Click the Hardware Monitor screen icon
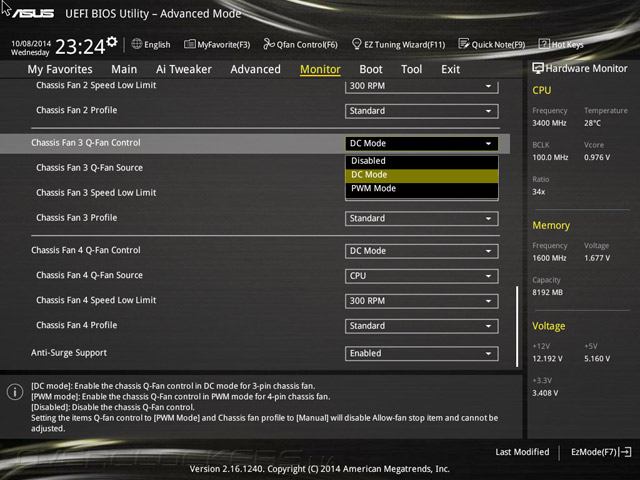This screenshot has height=480, width=640. pos(538,68)
